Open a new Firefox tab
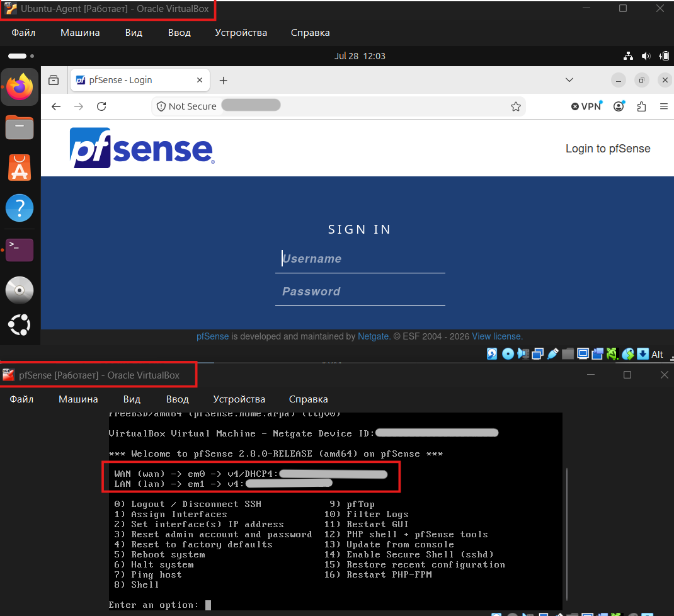This screenshot has width=674, height=616. tap(223, 81)
